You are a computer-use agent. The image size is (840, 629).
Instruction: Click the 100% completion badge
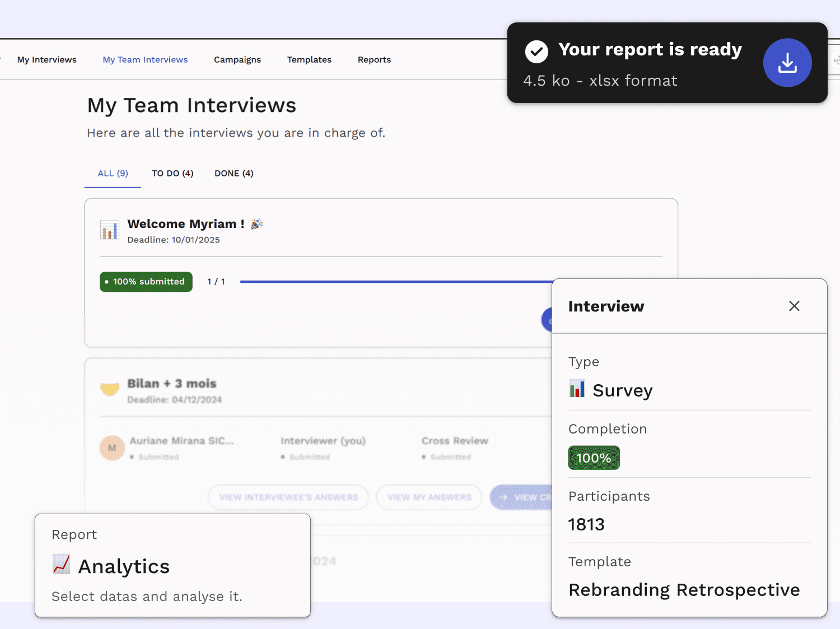click(594, 458)
